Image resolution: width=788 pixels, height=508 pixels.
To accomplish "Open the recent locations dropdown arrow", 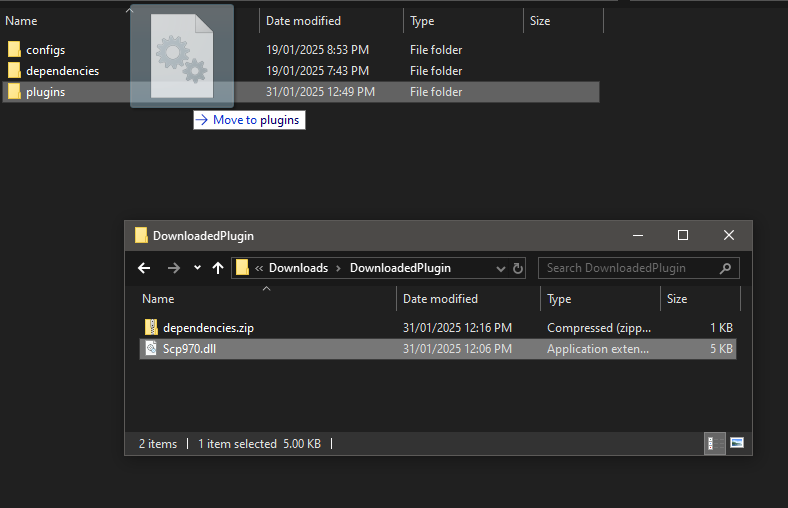I will pos(197,268).
